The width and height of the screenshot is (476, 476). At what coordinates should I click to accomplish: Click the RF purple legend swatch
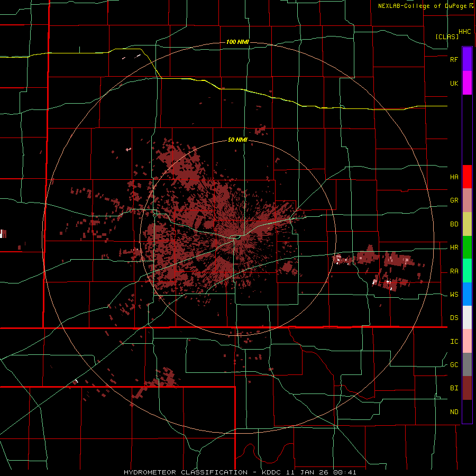(x=467, y=59)
